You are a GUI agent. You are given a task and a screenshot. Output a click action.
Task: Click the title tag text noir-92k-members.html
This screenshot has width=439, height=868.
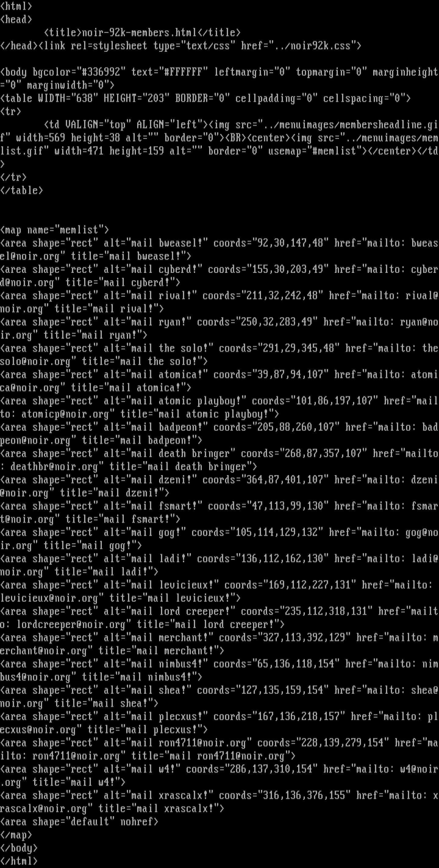click(x=140, y=33)
